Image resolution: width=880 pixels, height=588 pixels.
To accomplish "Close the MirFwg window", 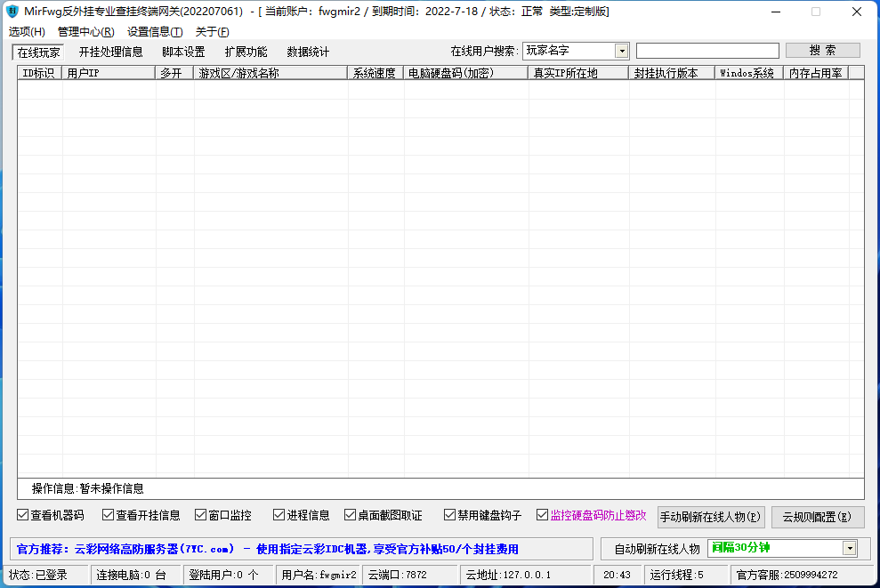I will coord(857,12).
